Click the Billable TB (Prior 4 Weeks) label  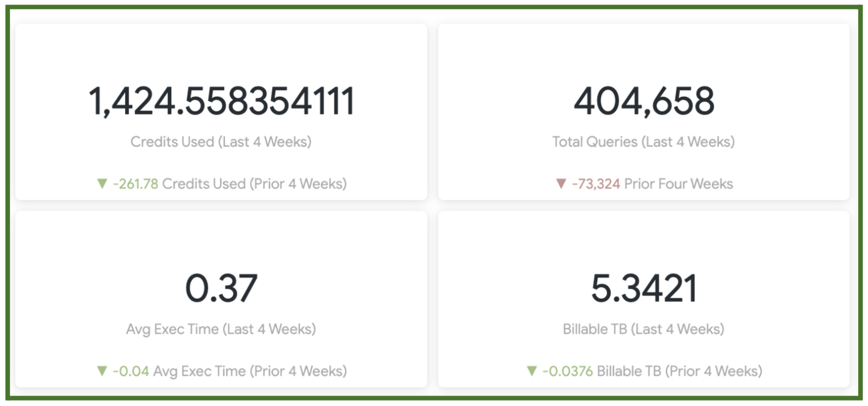point(680,371)
